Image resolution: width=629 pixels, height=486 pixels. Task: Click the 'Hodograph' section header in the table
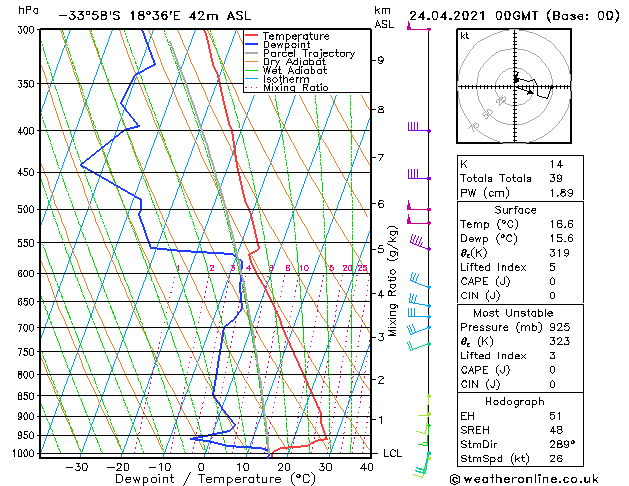(515, 401)
